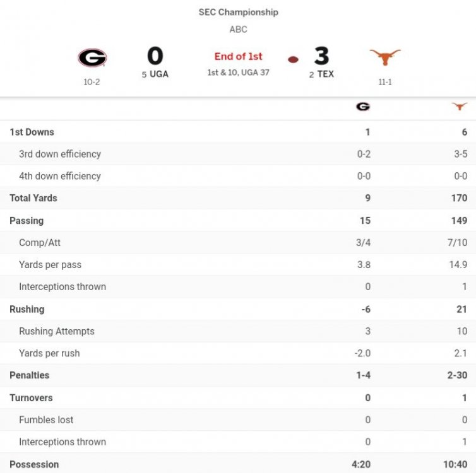Click the small Georgia logo column header
This screenshot has width=476, height=473.
pyautogui.click(x=362, y=107)
